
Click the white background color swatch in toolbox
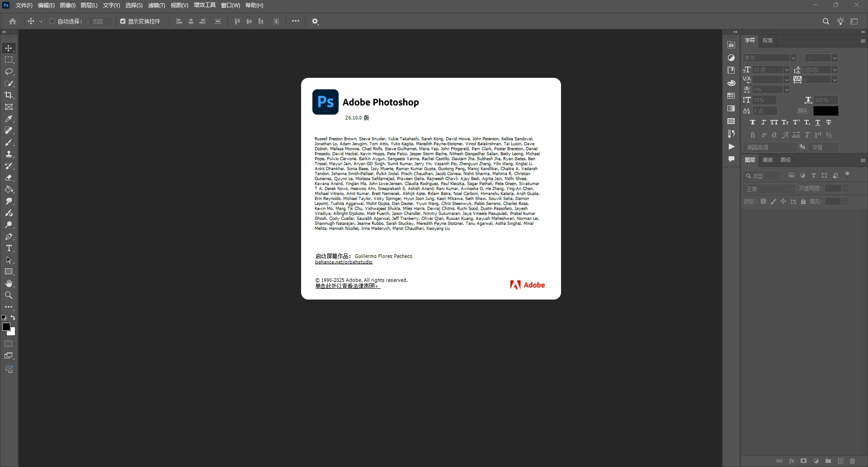point(13,333)
